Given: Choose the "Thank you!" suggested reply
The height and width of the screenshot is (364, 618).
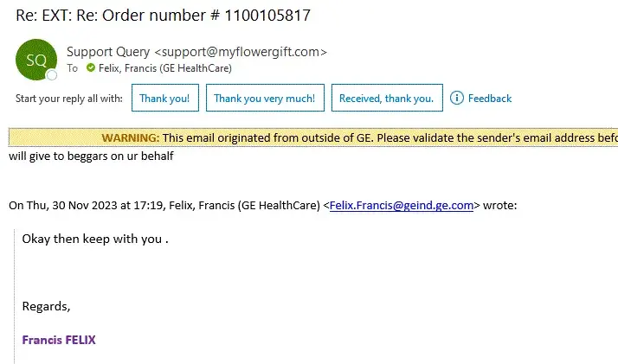Looking at the screenshot, I should click(164, 99).
